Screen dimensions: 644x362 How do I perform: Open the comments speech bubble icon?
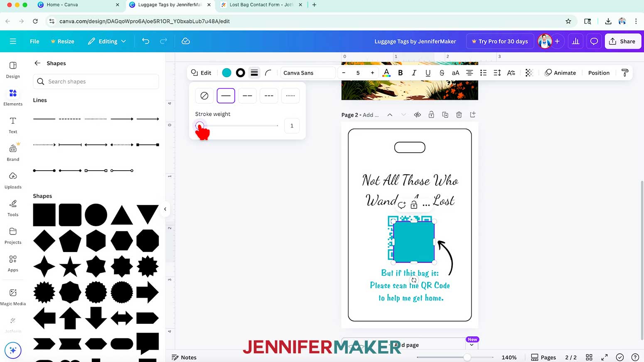tap(594, 41)
